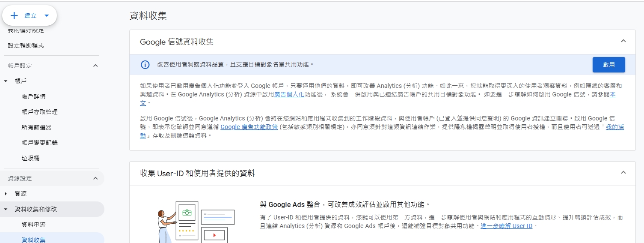644x243 pixels.
Task: Collapse the 帳戶 tree arrow
Action: point(6,81)
